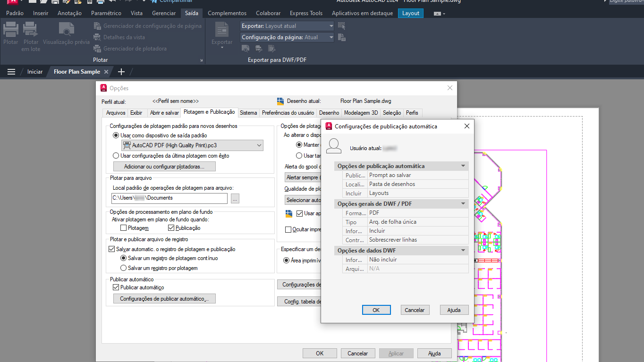Switch to the Sistema tab in Opções
The image size is (644, 362).
coord(248,113)
